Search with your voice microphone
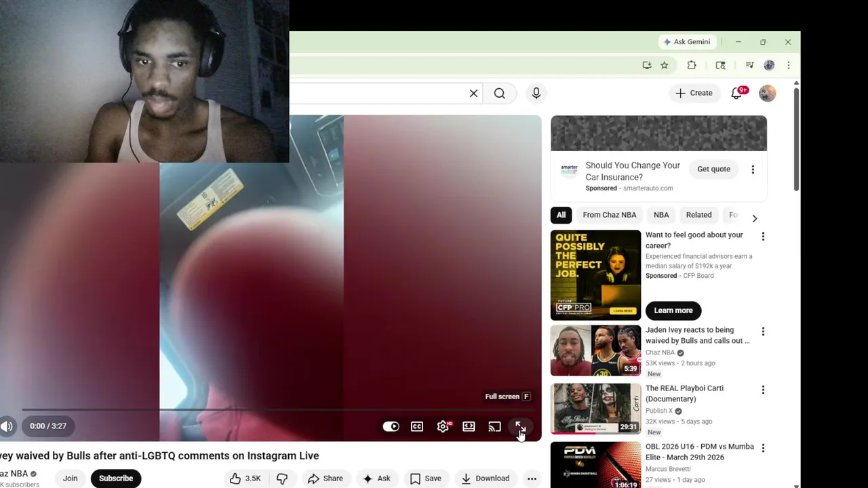868x488 pixels. 536,94
